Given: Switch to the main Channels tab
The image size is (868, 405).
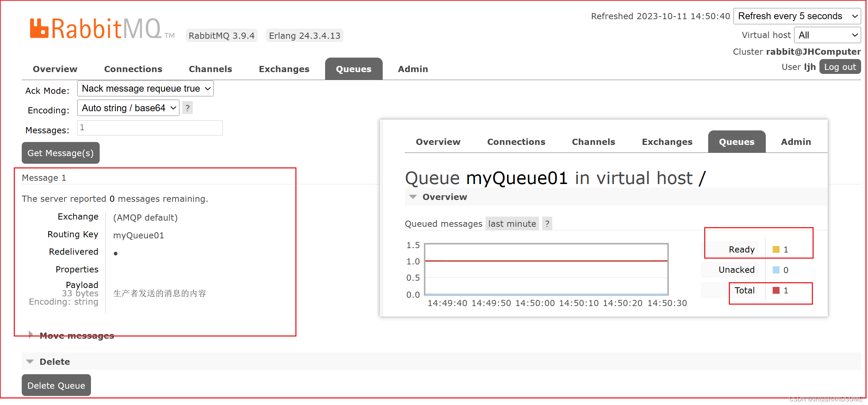Looking at the screenshot, I should (x=210, y=69).
